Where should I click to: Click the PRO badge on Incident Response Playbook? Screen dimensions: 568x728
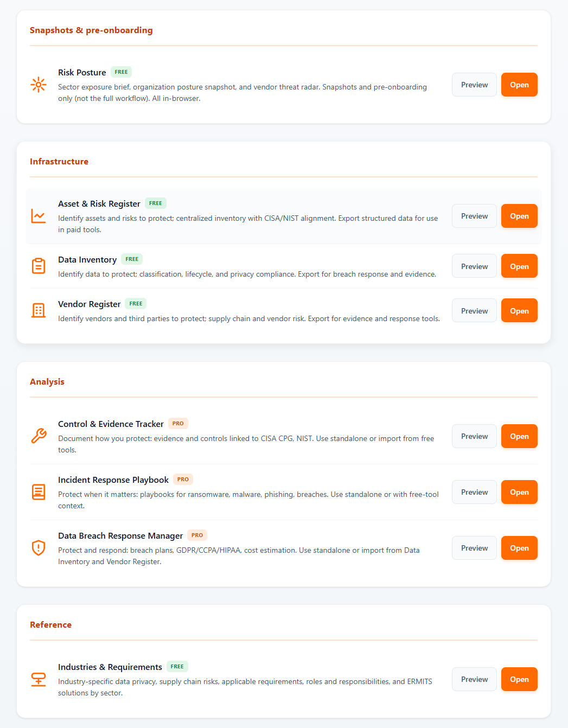(183, 479)
